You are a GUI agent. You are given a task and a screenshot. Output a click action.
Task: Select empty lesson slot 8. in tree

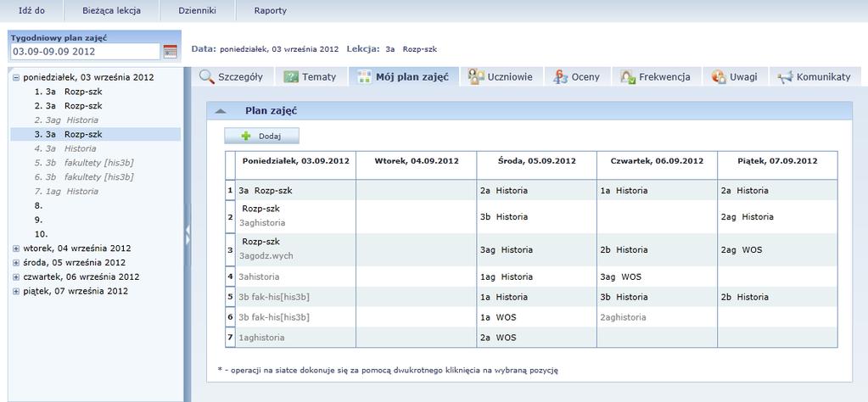38,206
